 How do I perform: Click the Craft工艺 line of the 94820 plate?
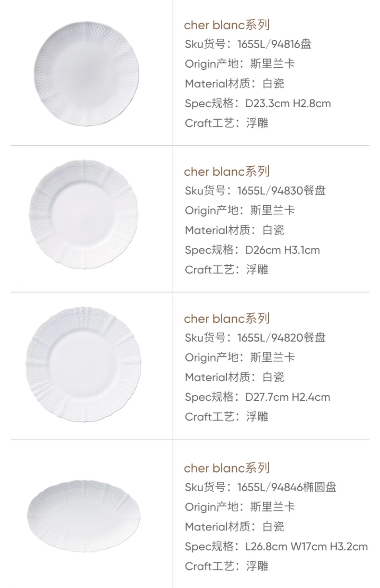pyautogui.click(x=226, y=417)
